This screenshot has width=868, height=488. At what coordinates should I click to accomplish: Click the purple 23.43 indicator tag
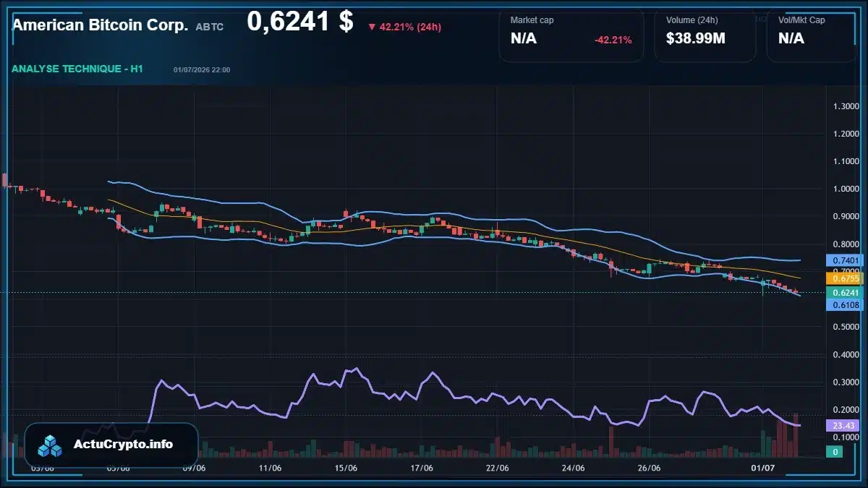coord(841,427)
